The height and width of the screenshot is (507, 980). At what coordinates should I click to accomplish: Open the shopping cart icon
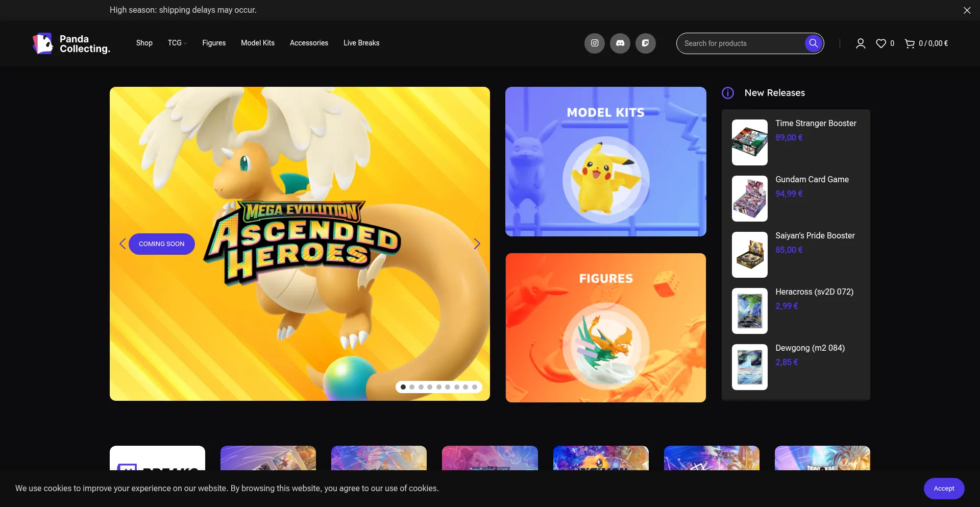coord(910,43)
